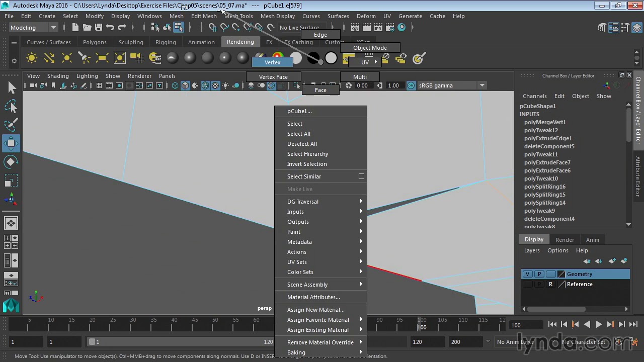
Task: Toggle use all lights in viewport
Action: (225, 85)
